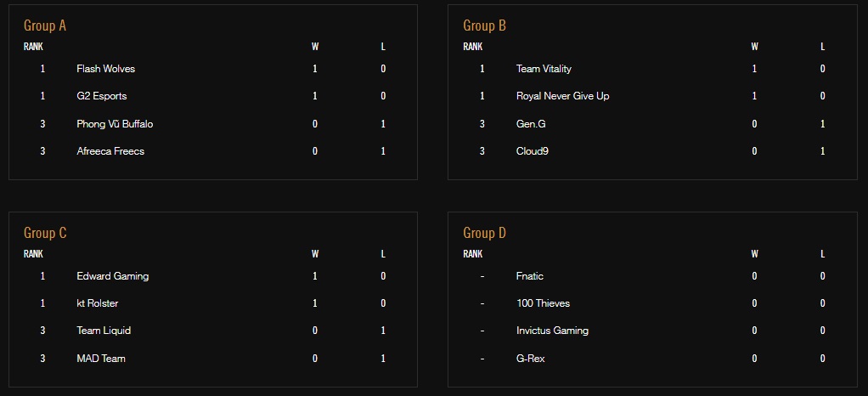The height and width of the screenshot is (396, 868).
Task: Open Invictus Gaming team entry
Action: coord(552,331)
